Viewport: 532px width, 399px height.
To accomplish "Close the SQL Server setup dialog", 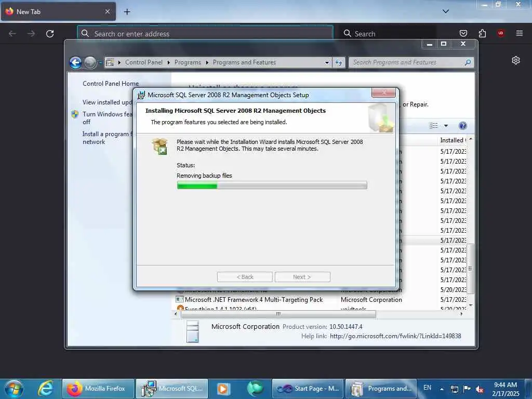I will (x=383, y=92).
